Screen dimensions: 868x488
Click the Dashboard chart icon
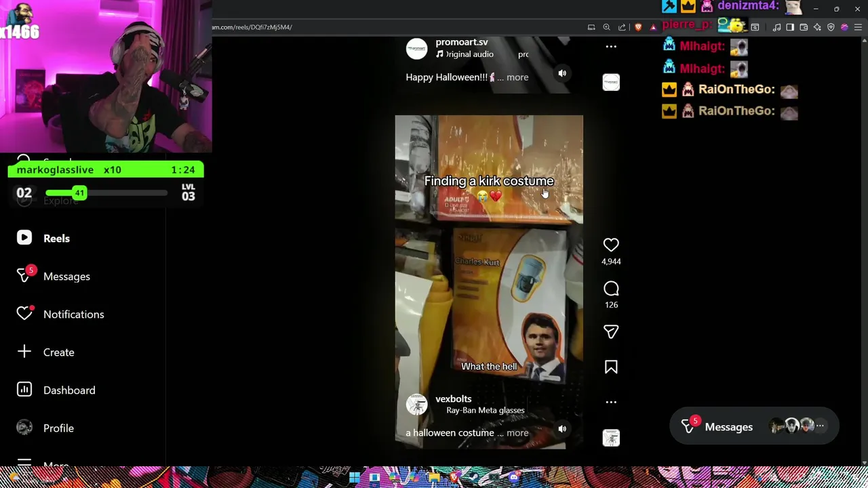(24, 390)
